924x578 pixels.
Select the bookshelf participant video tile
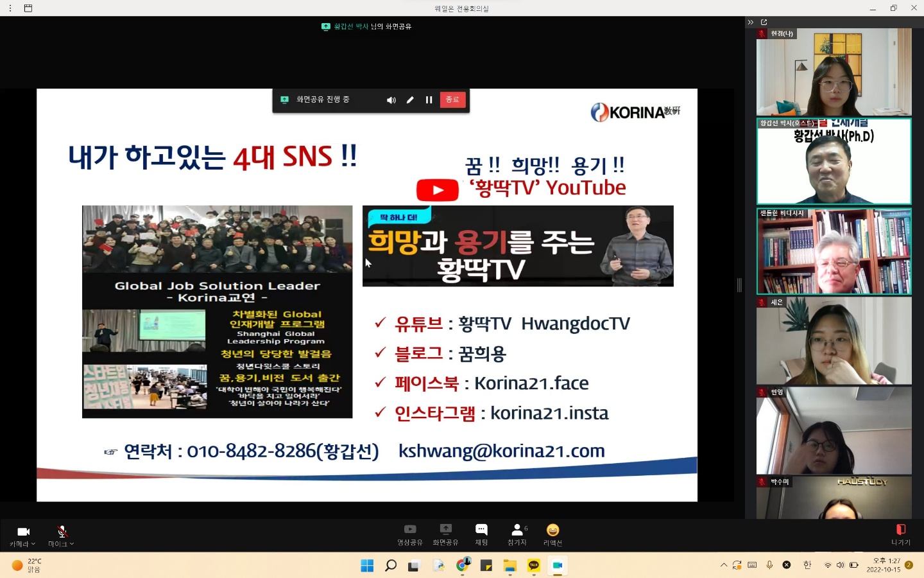tap(834, 251)
